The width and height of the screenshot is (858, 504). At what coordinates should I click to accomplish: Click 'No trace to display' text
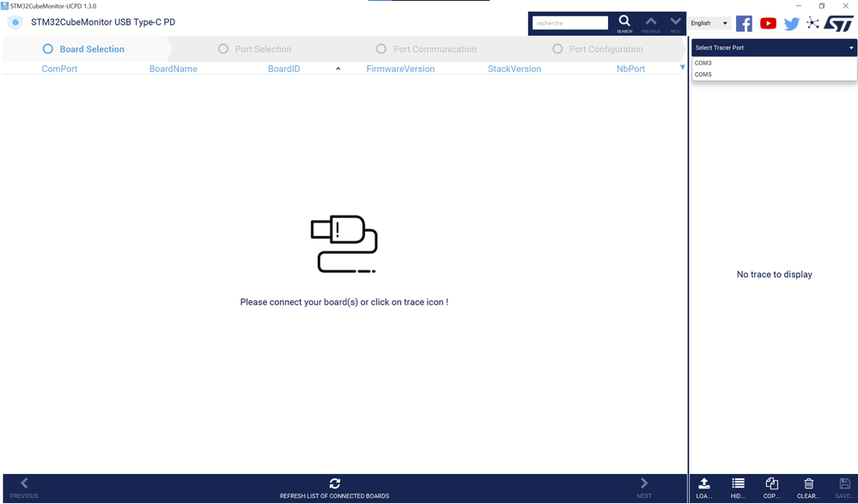coord(774,274)
